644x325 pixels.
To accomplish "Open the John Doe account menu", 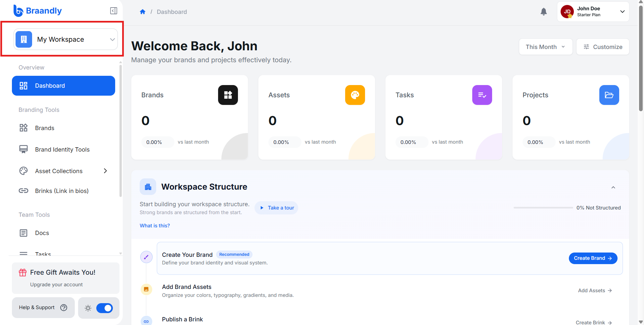I will coord(593,12).
